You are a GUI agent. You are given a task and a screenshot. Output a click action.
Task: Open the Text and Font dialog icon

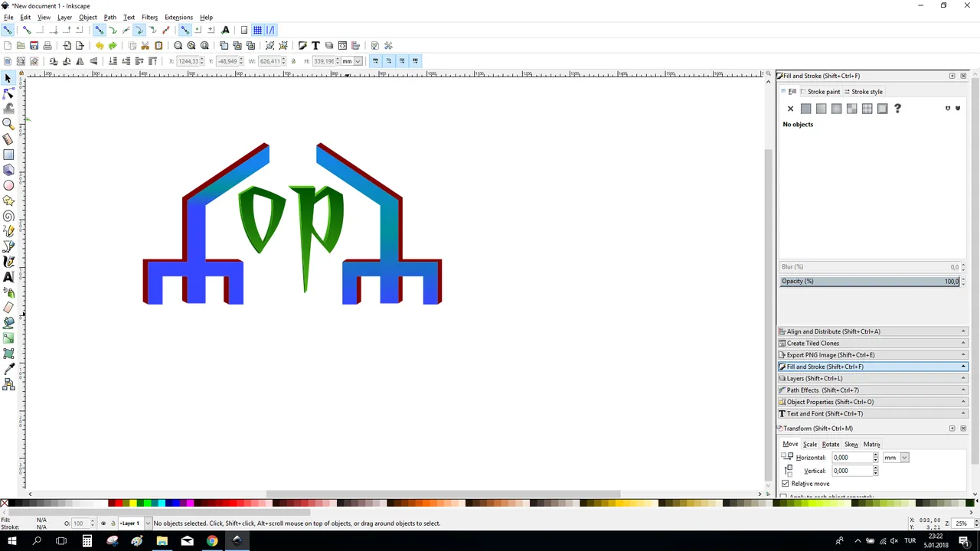pos(315,45)
